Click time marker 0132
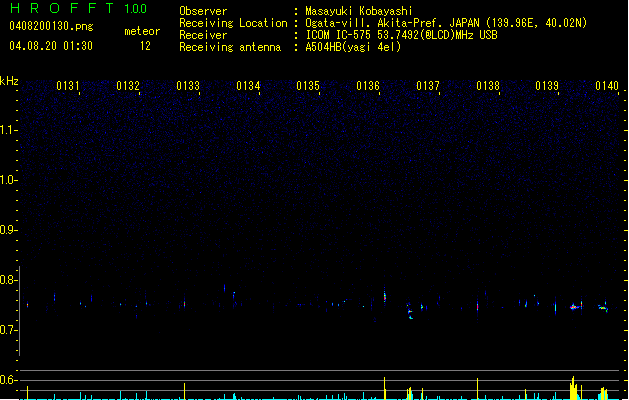The width and height of the screenshot is (629, 400). point(128,86)
